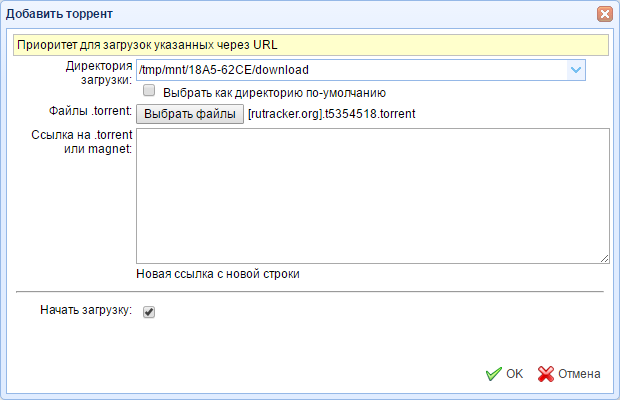620x400 pixels.
Task: Focus the torrent or magnet link textarea
Action: pos(372,195)
